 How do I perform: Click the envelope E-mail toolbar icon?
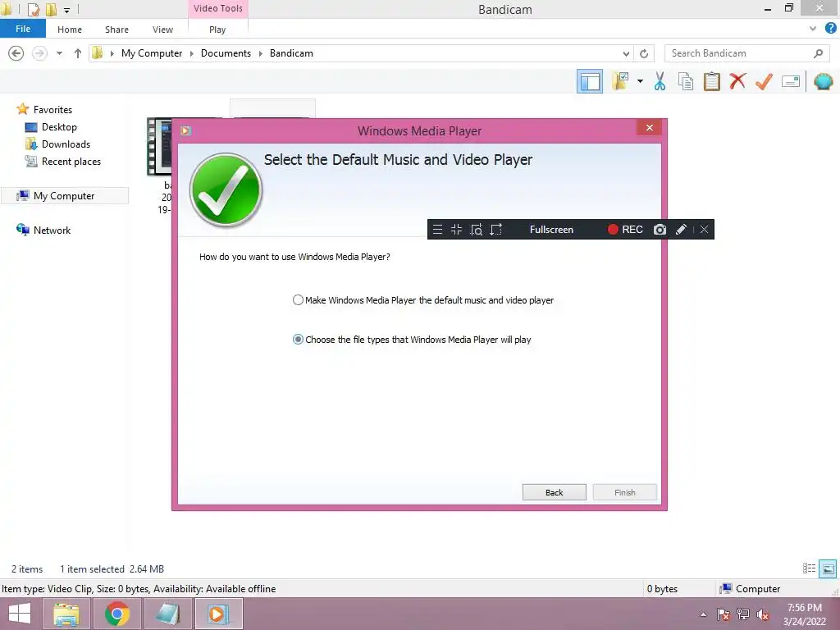(x=790, y=81)
